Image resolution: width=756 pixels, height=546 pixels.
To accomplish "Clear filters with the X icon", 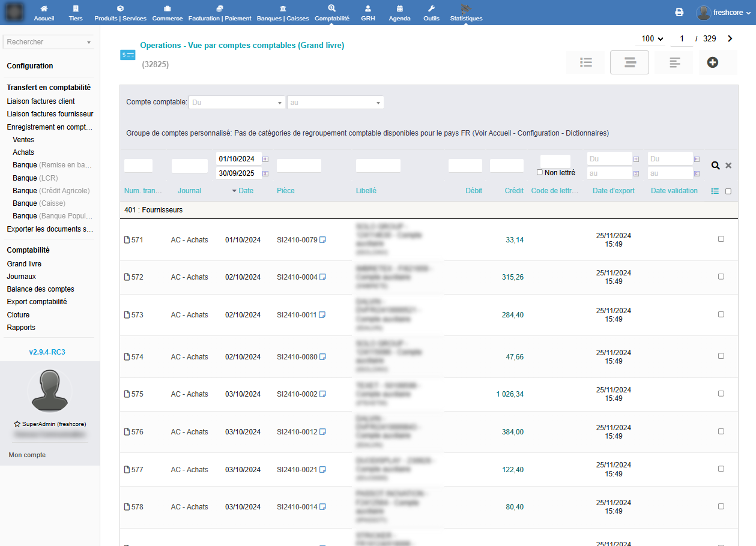I will tap(728, 166).
